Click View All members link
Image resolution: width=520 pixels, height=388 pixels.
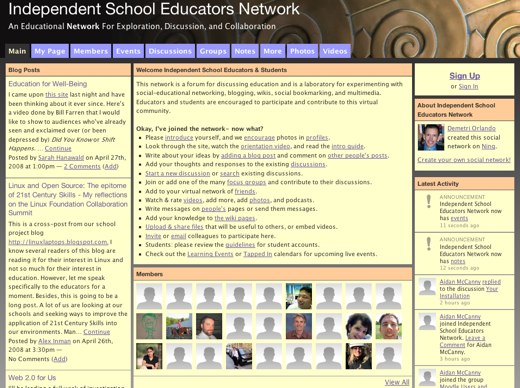point(397,382)
